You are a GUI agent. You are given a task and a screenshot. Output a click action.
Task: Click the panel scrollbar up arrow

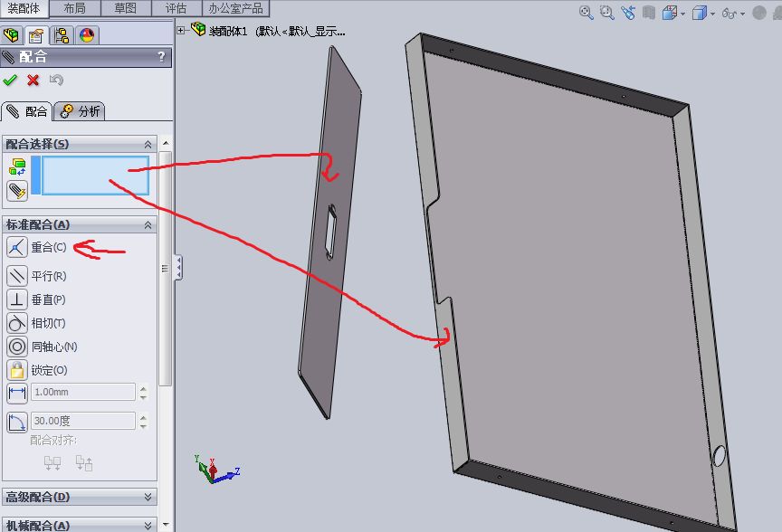[x=166, y=143]
